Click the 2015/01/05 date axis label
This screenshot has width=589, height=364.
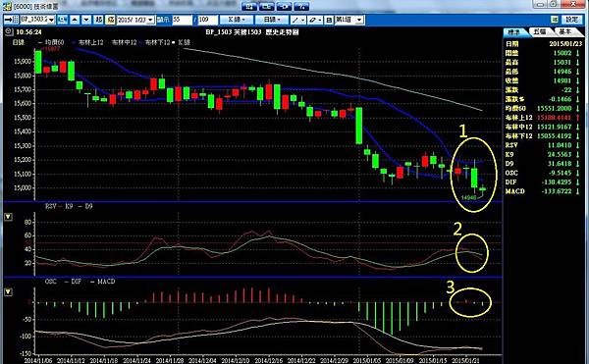tap(368, 360)
